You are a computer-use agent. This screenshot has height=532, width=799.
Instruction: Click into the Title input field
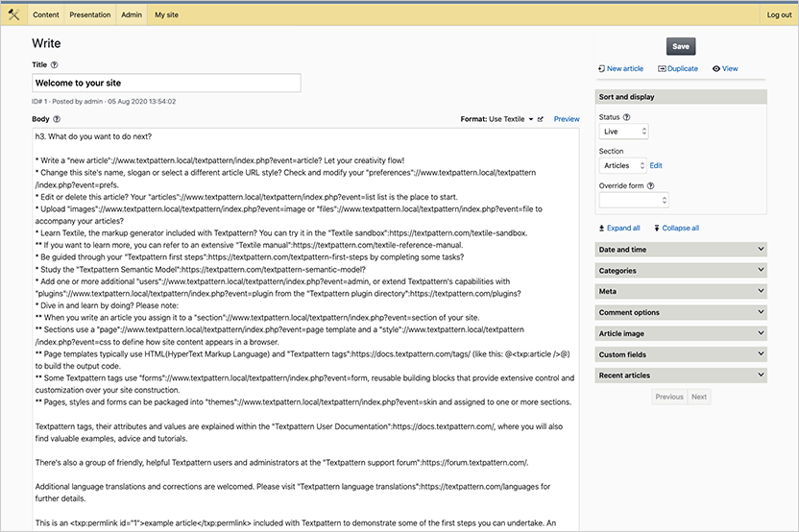(x=167, y=83)
